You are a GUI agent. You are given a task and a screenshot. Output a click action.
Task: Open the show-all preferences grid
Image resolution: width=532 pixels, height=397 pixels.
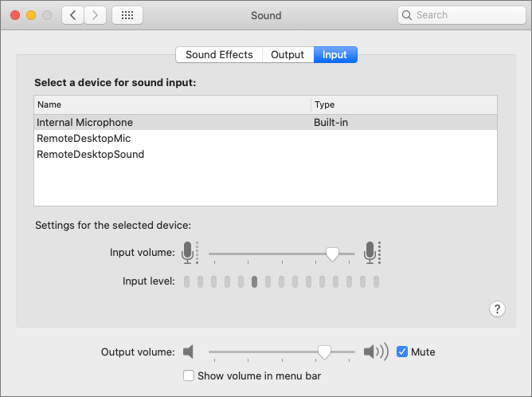click(127, 15)
